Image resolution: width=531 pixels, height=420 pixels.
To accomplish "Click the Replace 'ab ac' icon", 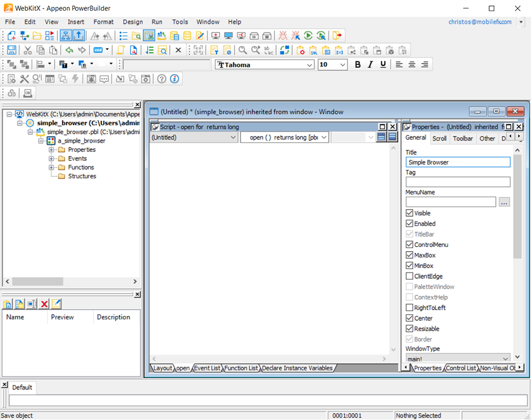I will [268, 50].
